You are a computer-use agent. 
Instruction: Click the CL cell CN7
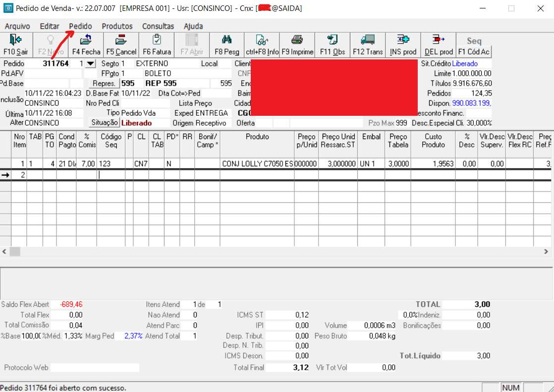pyautogui.click(x=141, y=164)
